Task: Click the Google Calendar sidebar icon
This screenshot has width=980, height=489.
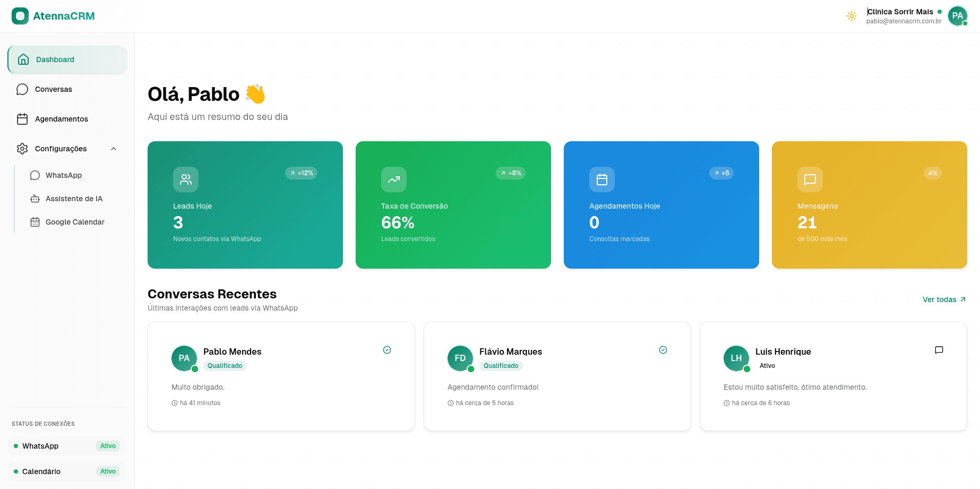Action: 35,222
